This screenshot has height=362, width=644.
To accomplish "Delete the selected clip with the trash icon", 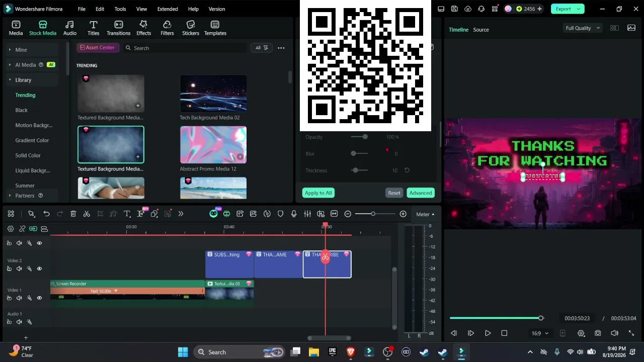I will coord(73,214).
